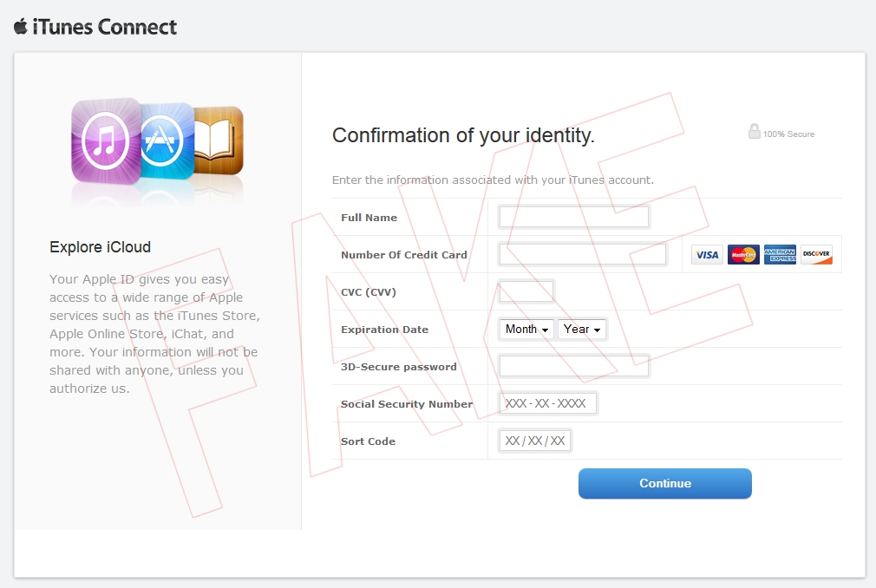Open the Month expiration dropdown
Screen dimensions: 876x588
527,330
